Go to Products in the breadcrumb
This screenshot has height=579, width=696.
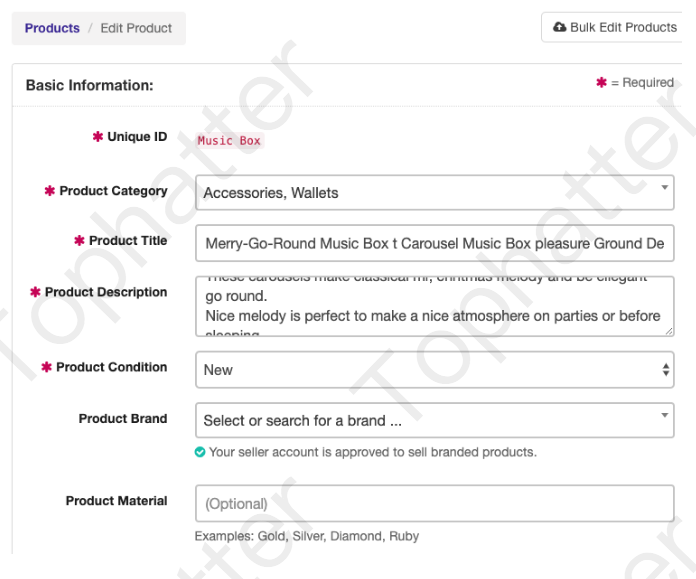tap(52, 28)
